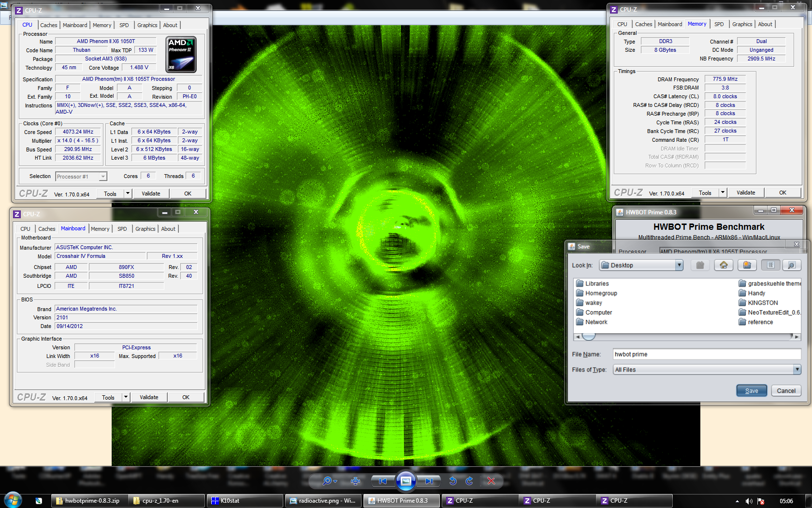Click Tools button in CPU-Z CPU window
The image size is (812, 508).
point(110,194)
